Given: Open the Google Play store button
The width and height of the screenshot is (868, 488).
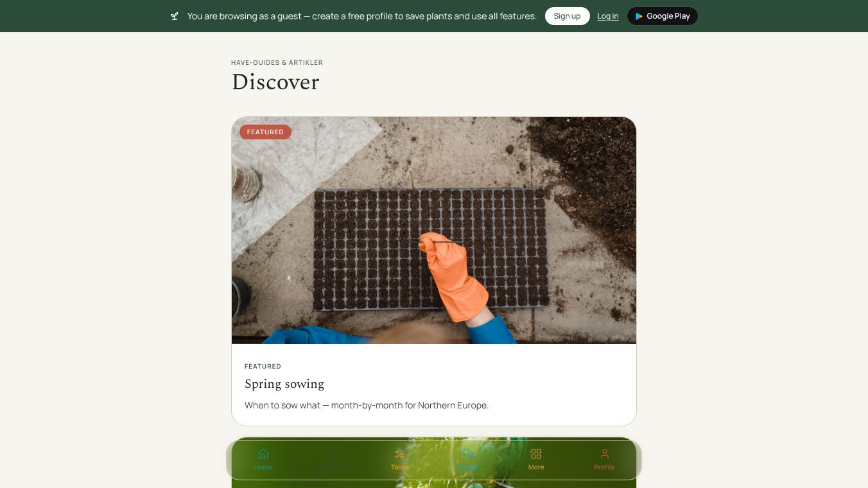Looking at the screenshot, I should pos(663,16).
